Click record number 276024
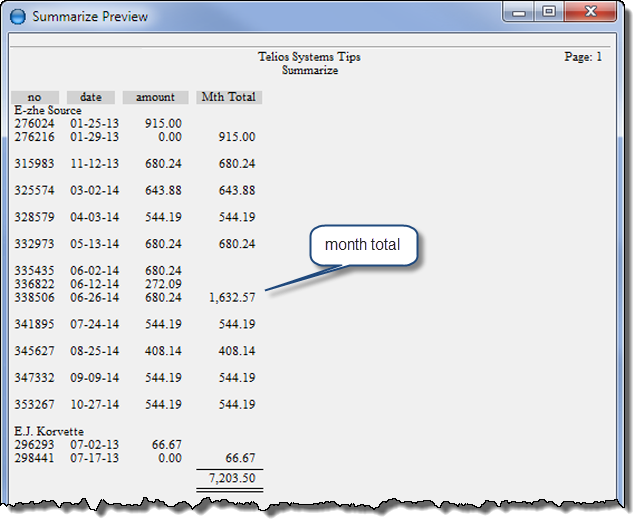 [33, 123]
